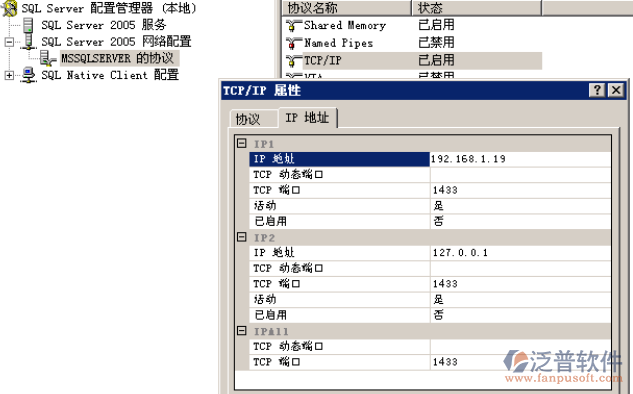Collapse the IP2 property group

[241, 237]
